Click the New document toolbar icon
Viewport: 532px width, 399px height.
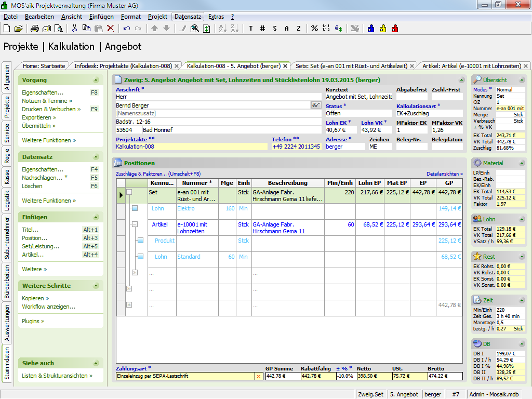click(7, 29)
